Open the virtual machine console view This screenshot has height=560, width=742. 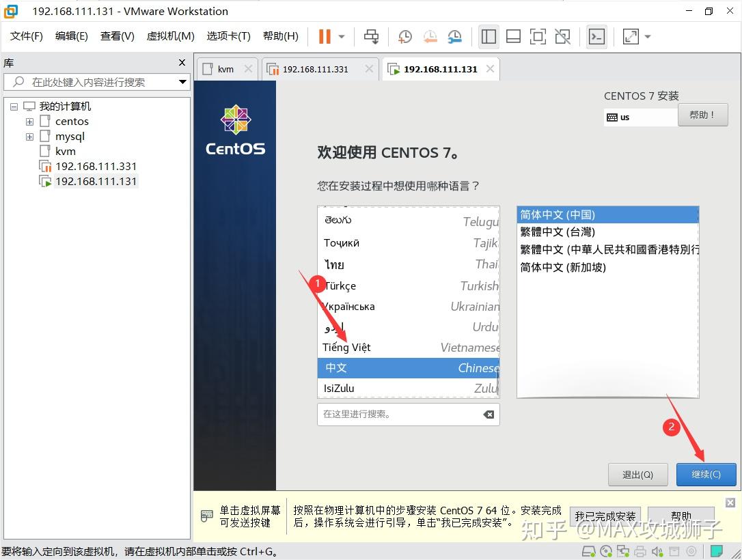point(596,36)
